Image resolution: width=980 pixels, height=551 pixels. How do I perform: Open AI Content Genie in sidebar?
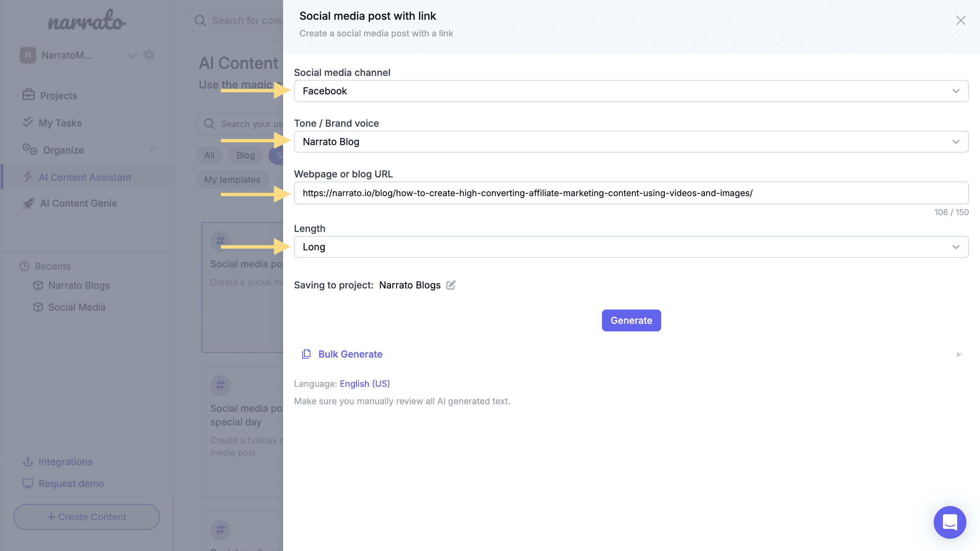click(x=78, y=203)
